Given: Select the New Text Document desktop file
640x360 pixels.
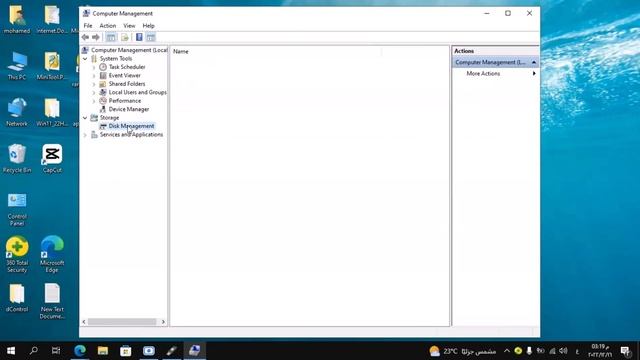Looking at the screenshot, I should pos(52,301).
